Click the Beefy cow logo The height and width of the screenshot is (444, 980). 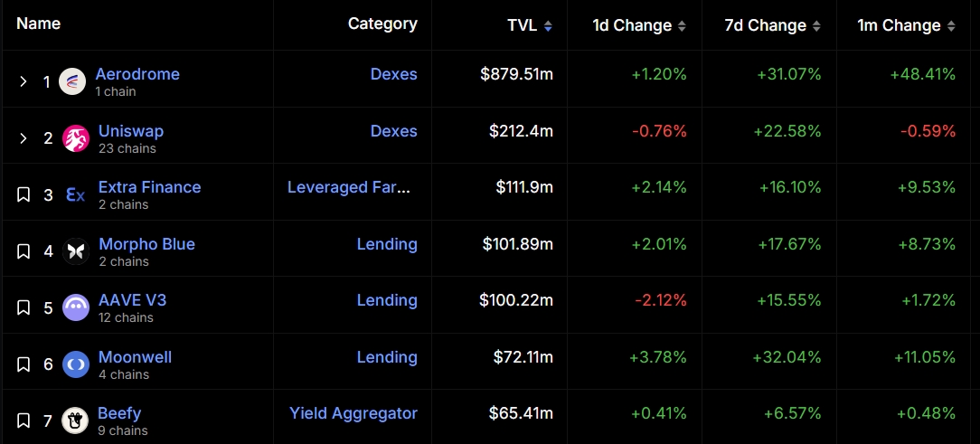75,420
